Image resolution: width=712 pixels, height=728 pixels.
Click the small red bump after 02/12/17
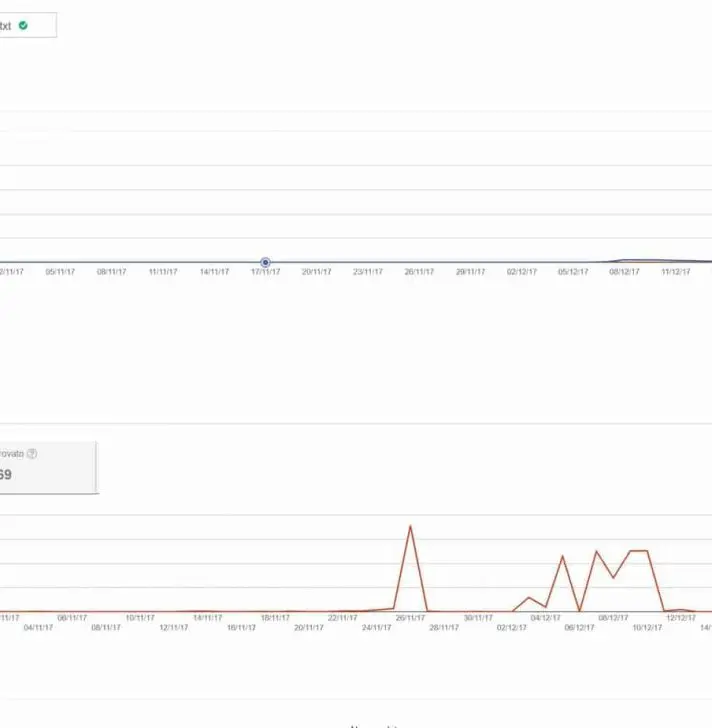coord(530,598)
